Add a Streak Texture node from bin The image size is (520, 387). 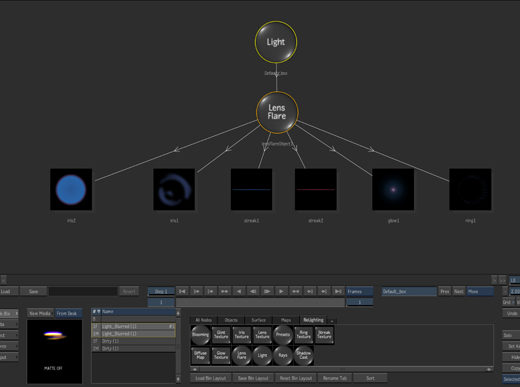[x=324, y=335]
